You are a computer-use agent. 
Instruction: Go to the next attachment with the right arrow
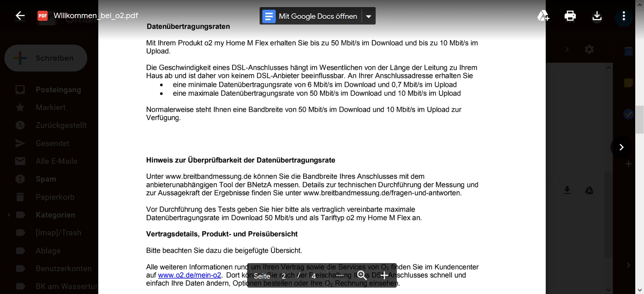pos(621,147)
